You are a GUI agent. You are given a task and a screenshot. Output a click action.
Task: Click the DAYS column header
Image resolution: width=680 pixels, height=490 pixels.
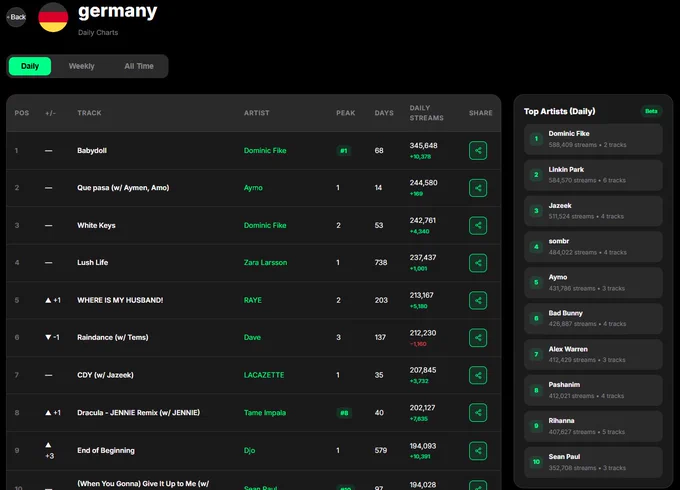(384, 113)
